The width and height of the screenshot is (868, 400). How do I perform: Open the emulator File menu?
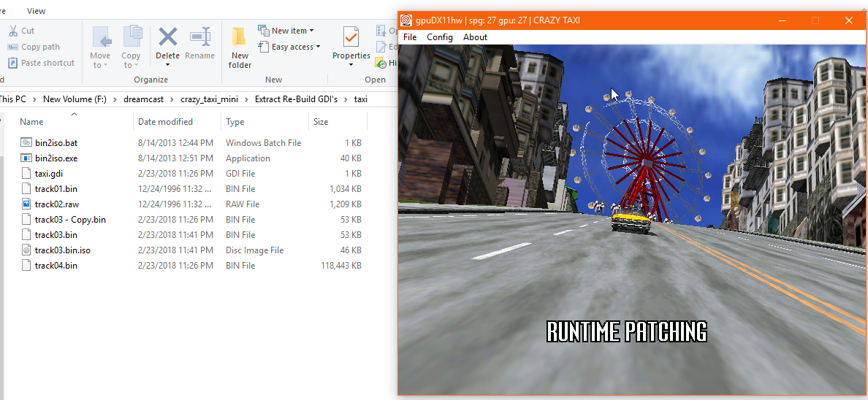point(410,37)
